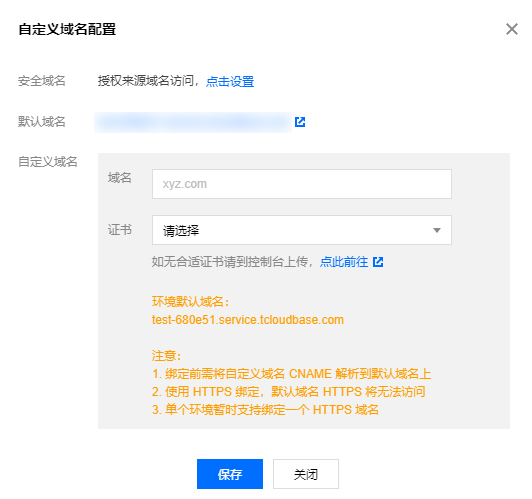Open the 请选择 certificate dropdown
532x499 pixels.
click(x=302, y=230)
